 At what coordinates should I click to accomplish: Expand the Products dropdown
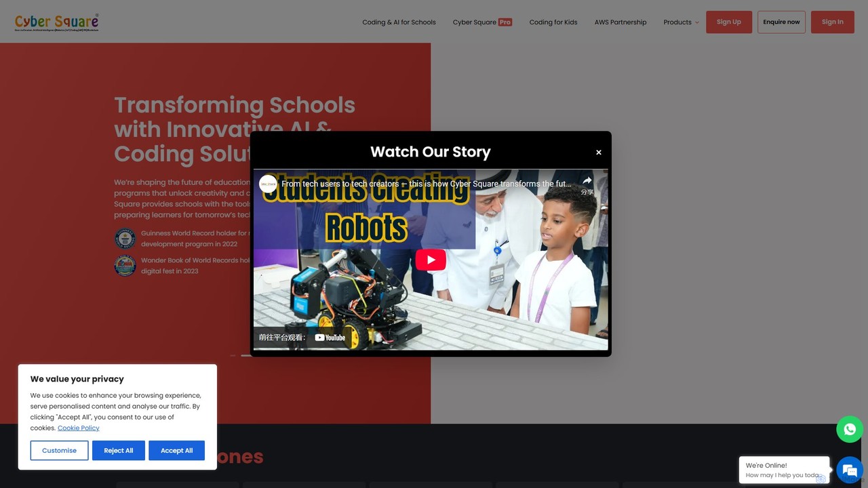(x=681, y=22)
